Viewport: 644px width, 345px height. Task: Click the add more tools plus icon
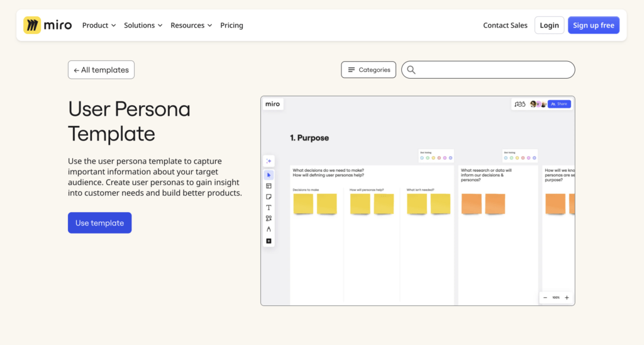coord(269,240)
